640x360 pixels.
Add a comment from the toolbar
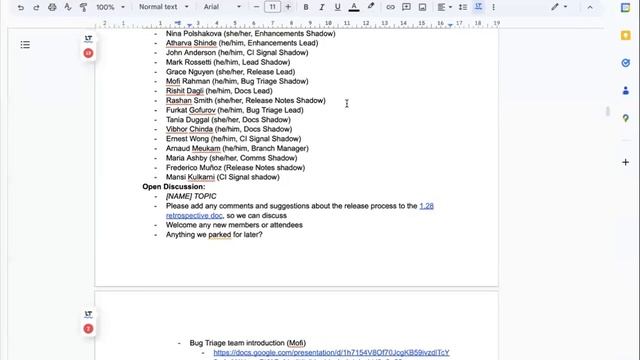[x=406, y=7]
